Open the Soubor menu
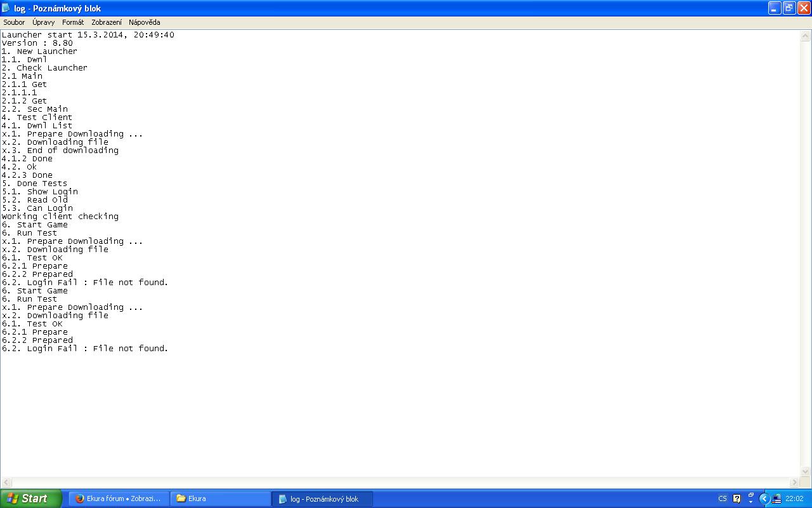Screen dimensions: 812x508 [x=14, y=22]
